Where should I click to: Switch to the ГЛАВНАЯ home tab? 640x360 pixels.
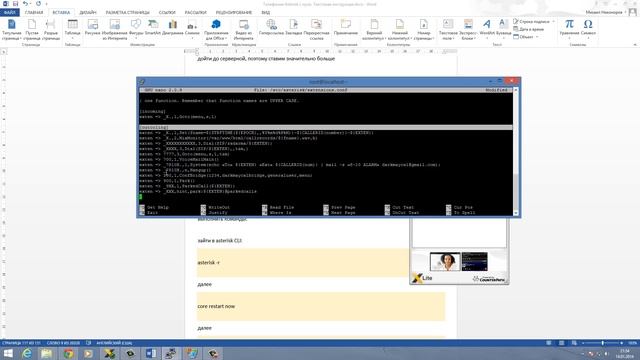pos(34,13)
